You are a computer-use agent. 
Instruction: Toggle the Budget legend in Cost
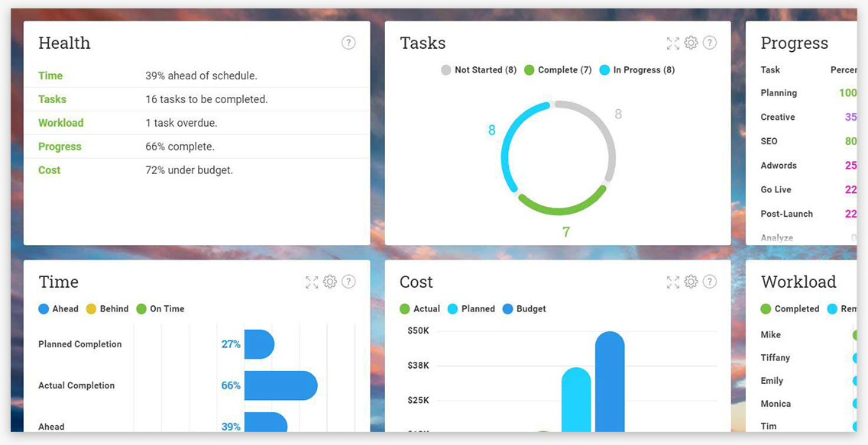524,308
